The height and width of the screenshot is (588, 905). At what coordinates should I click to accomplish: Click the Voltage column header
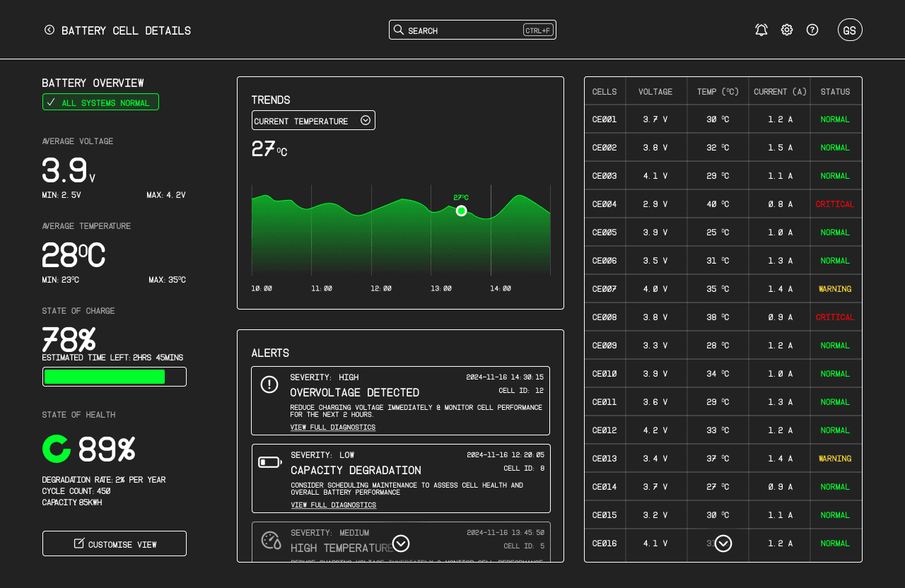pyautogui.click(x=655, y=91)
